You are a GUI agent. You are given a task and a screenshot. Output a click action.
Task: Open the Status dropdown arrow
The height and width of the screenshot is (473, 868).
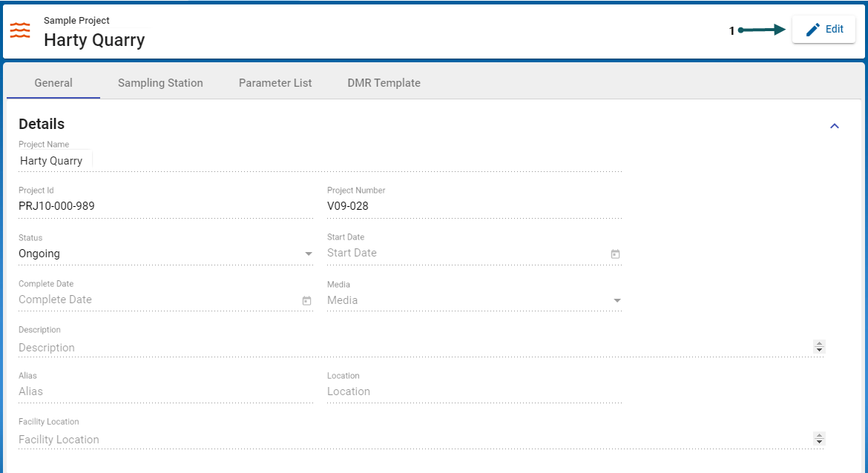309,254
